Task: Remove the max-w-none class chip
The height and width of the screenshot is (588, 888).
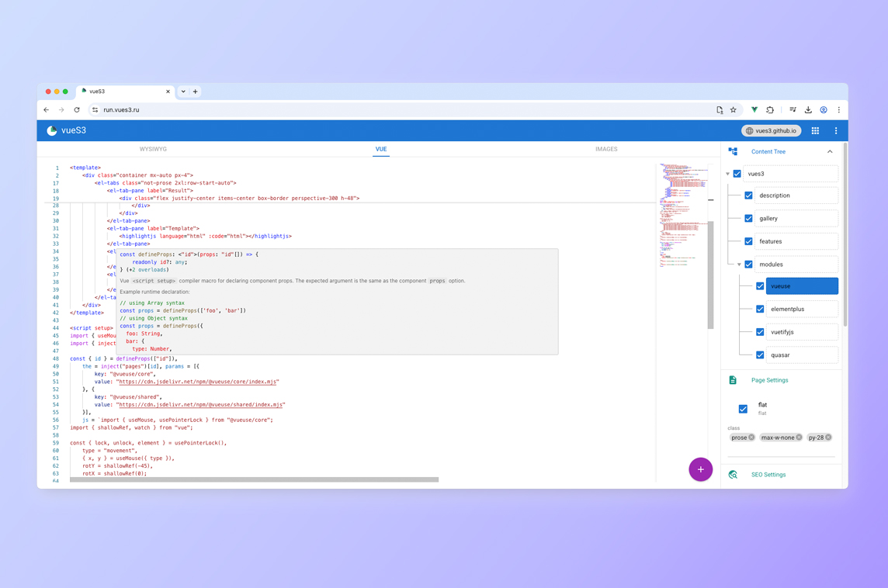Action: (x=799, y=438)
